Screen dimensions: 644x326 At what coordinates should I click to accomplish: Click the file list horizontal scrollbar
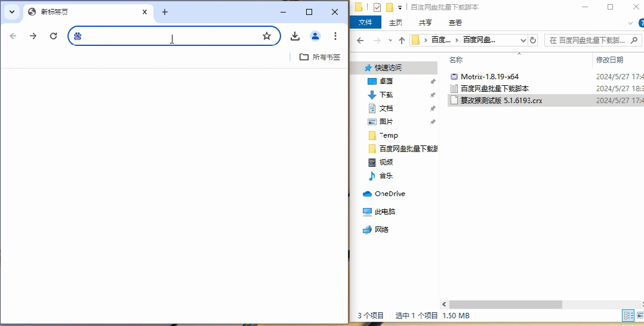(506, 305)
